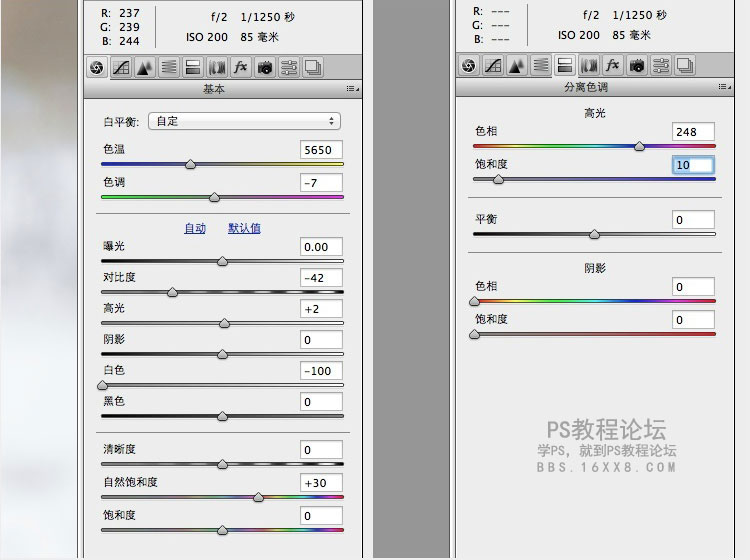The height and width of the screenshot is (560, 750).
Task: Click the 色温 field showing 5650
Action: pyautogui.click(x=321, y=150)
